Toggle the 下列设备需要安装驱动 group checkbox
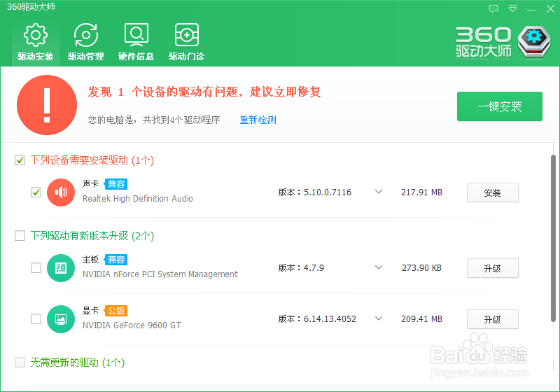 (x=20, y=160)
